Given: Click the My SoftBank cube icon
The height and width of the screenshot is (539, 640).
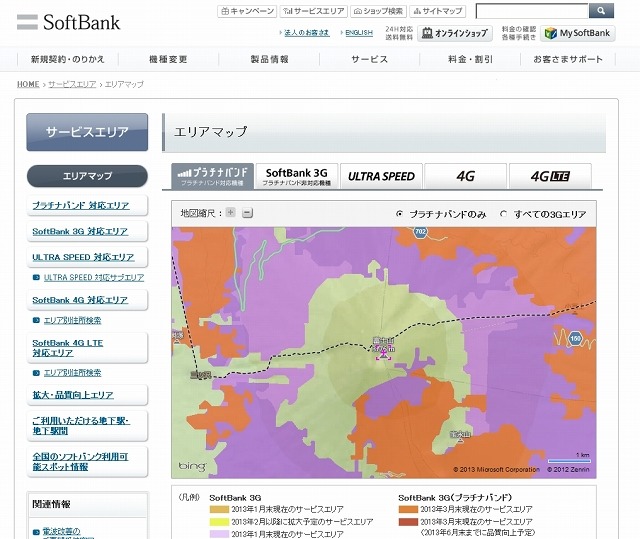Looking at the screenshot, I should pos(551,33).
